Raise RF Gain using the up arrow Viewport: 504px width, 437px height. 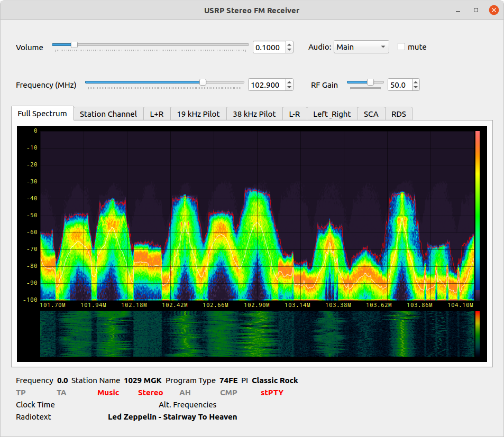(x=416, y=82)
